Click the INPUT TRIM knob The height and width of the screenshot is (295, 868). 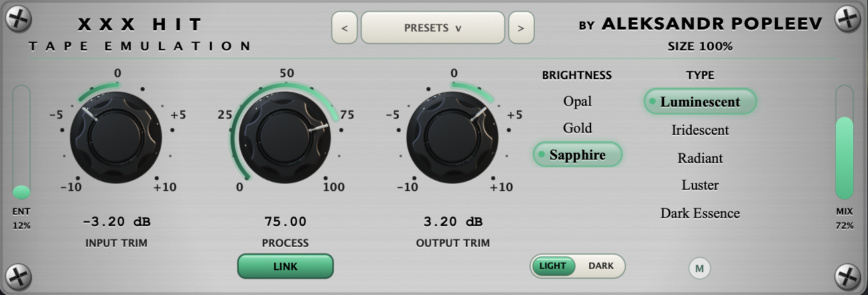tap(117, 137)
